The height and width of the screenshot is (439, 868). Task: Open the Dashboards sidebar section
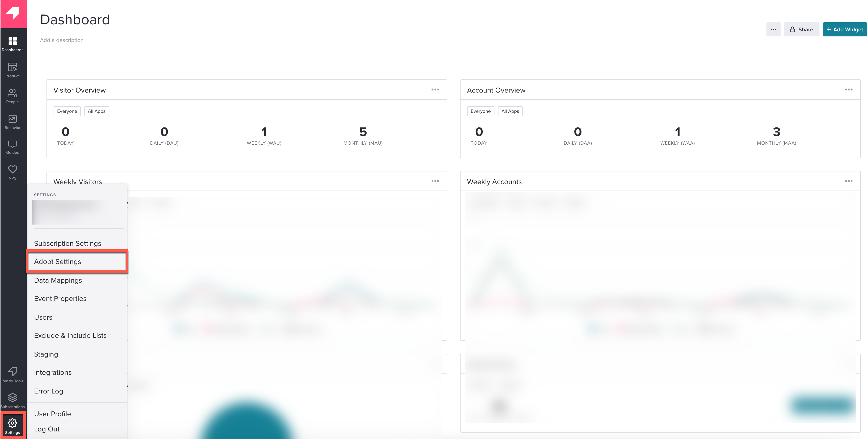point(12,44)
